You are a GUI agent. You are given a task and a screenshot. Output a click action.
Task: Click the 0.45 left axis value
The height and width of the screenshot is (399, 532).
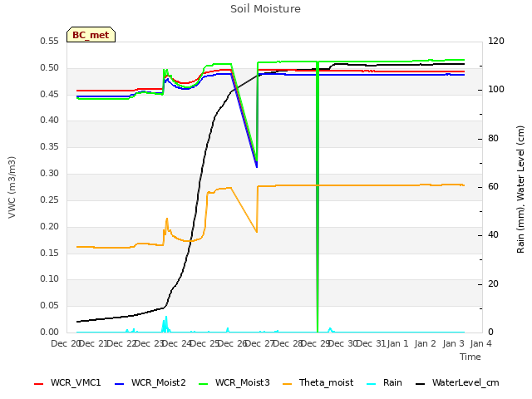50,94
